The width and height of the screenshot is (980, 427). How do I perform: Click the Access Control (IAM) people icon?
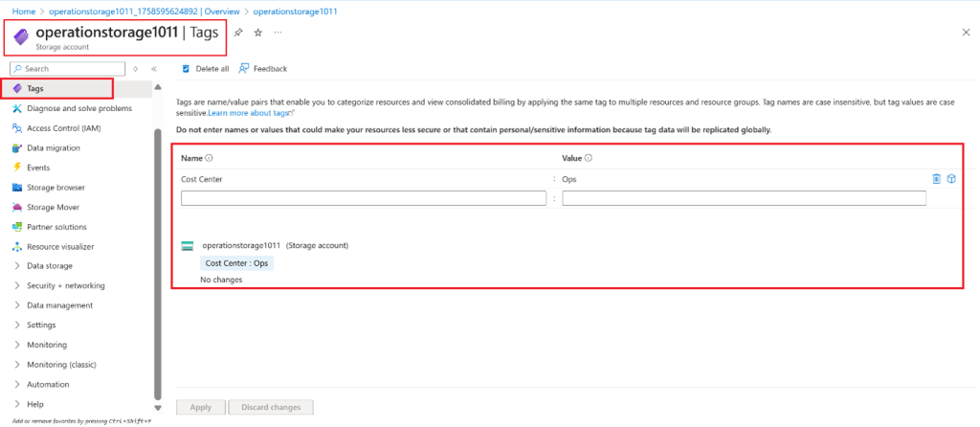click(x=17, y=128)
